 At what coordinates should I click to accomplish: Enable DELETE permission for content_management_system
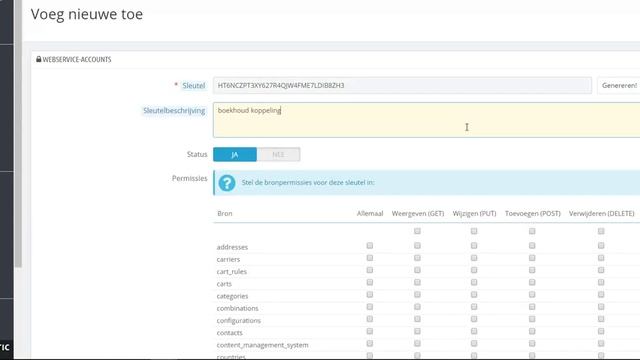click(601, 343)
